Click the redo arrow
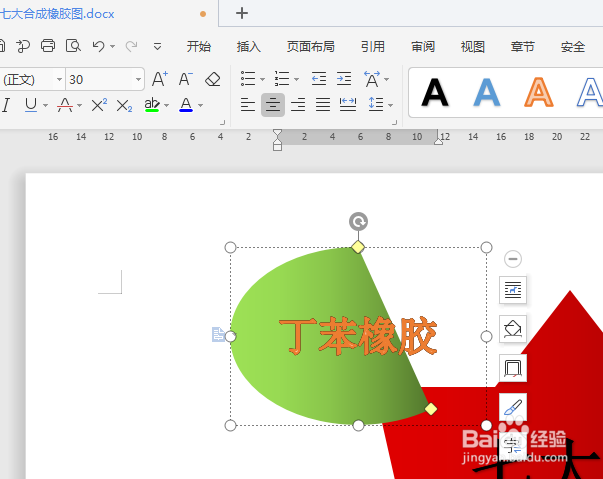This screenshot has height=479, width=603. click(x=132, y=46)
